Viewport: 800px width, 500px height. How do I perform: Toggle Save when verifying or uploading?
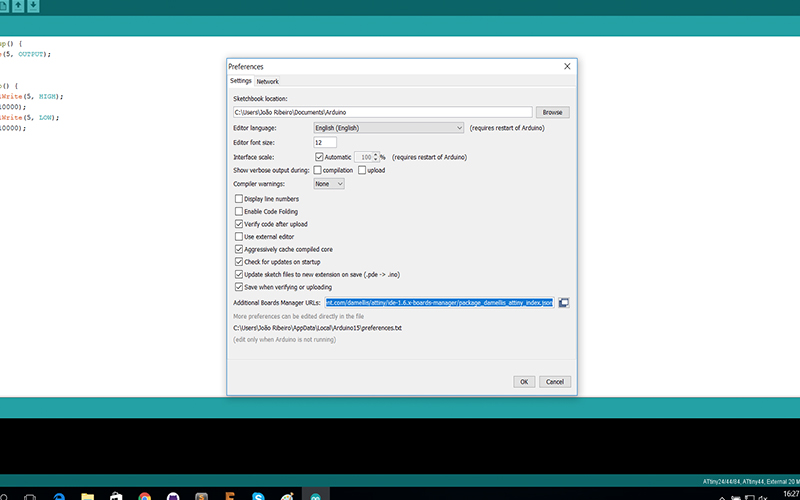coord(238,287)
